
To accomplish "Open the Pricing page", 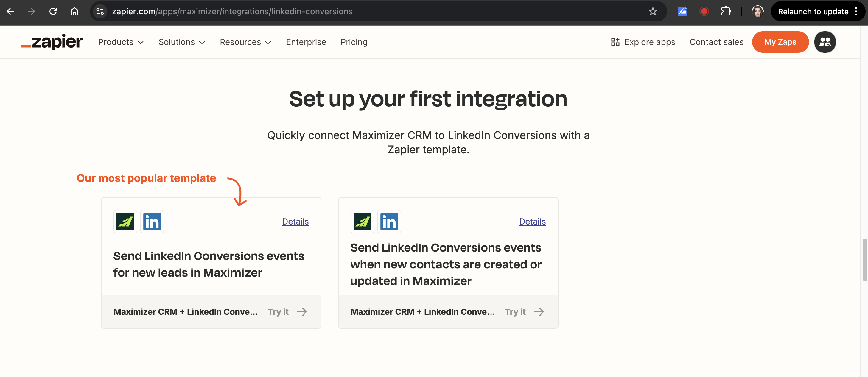I will (354, 42).
